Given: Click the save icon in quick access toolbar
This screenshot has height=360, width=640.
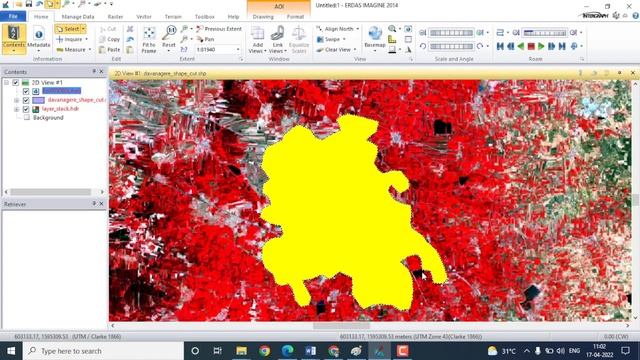Looking at the screenshot, I should pyautogui.click(x=29, y=4).
